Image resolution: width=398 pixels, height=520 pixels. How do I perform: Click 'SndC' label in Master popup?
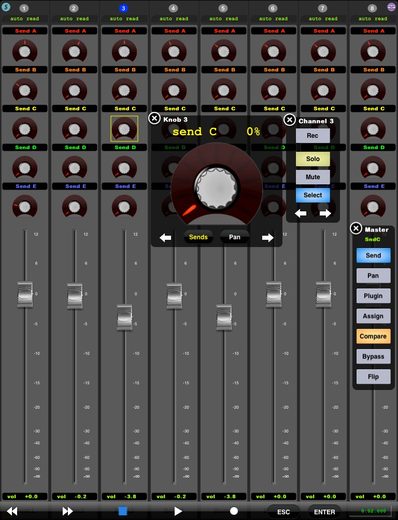pos(372,239)
